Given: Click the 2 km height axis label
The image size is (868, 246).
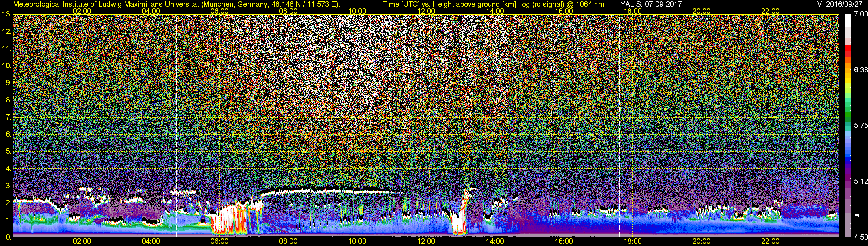Looking at the screenshot, I should click(8, 203).
